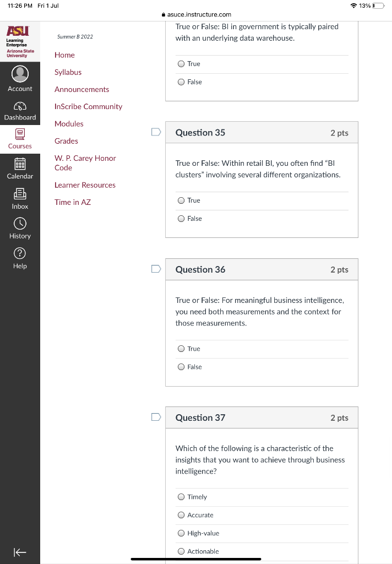Viewport: 392px width, 564px height.
Task: Select False for Question 35
Action: [181, 219]
